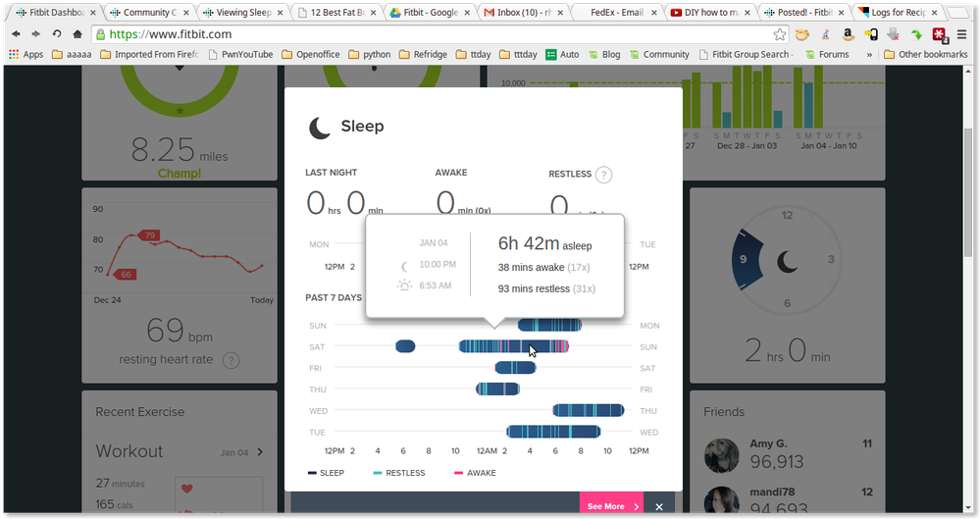
Task: Open the browser home page icon
Action: pos(77,34)
